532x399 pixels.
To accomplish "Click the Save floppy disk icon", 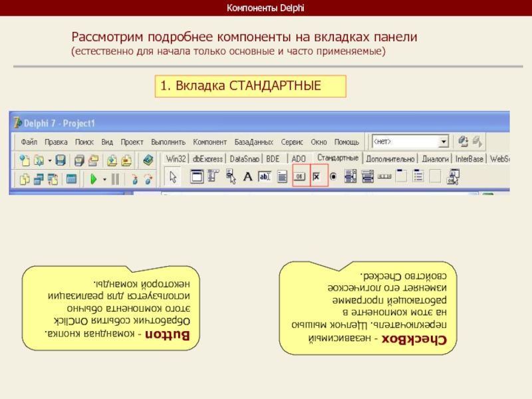I will 61,160.
